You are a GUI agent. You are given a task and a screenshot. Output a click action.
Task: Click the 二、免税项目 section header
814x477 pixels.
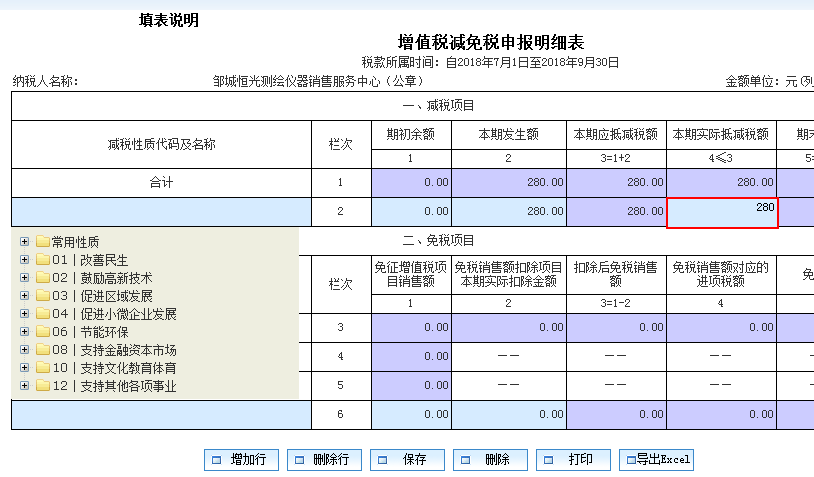439,241
